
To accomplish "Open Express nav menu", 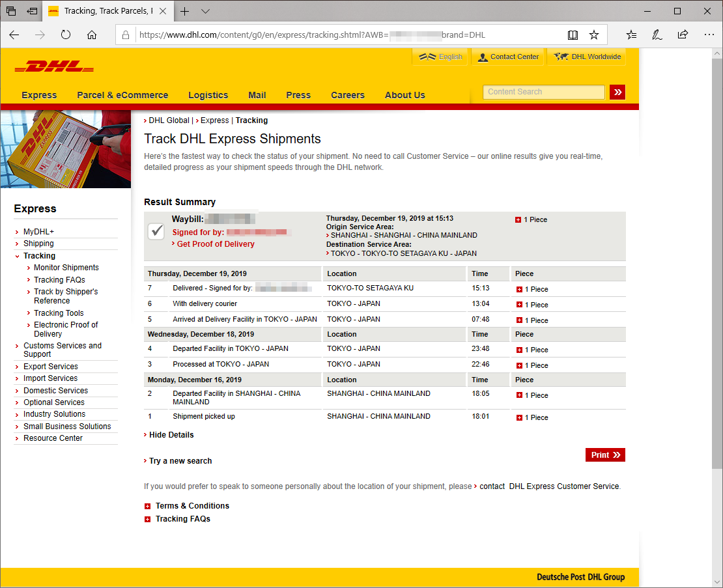I will pos(39,95).
